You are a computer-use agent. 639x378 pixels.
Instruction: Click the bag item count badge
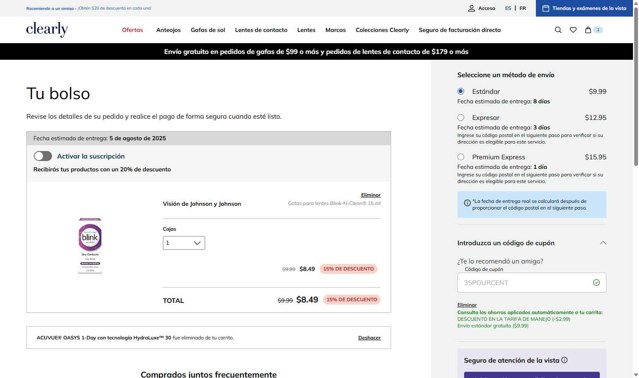click(598, 30)
